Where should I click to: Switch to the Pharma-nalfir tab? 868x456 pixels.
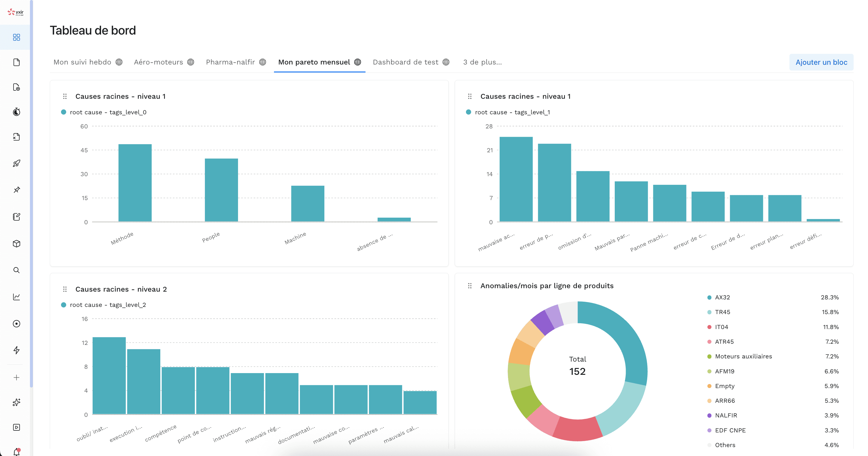(231, 62)
